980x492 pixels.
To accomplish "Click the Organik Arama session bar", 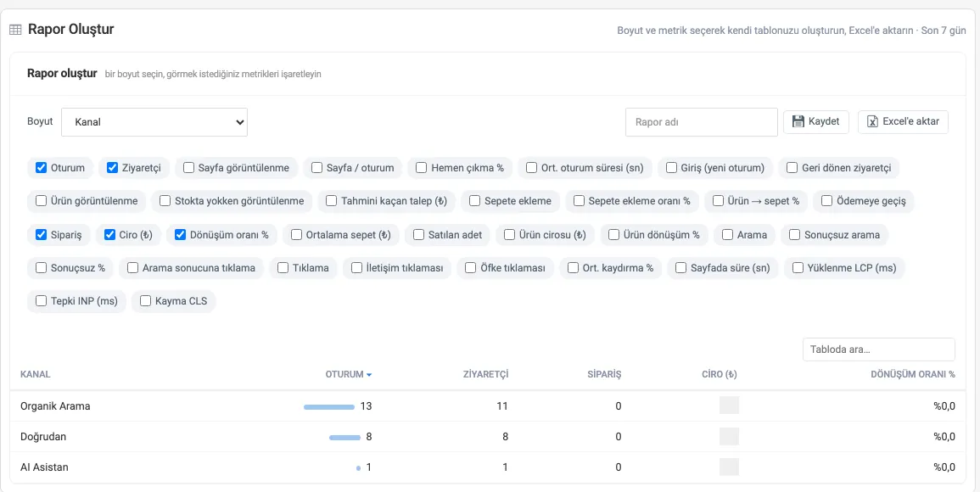I will 329,407.
